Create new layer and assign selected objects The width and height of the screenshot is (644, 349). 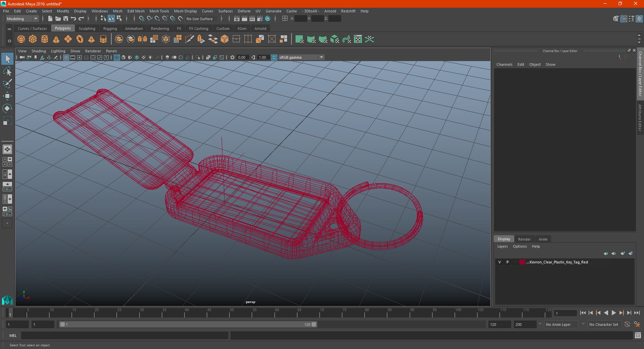631,253
